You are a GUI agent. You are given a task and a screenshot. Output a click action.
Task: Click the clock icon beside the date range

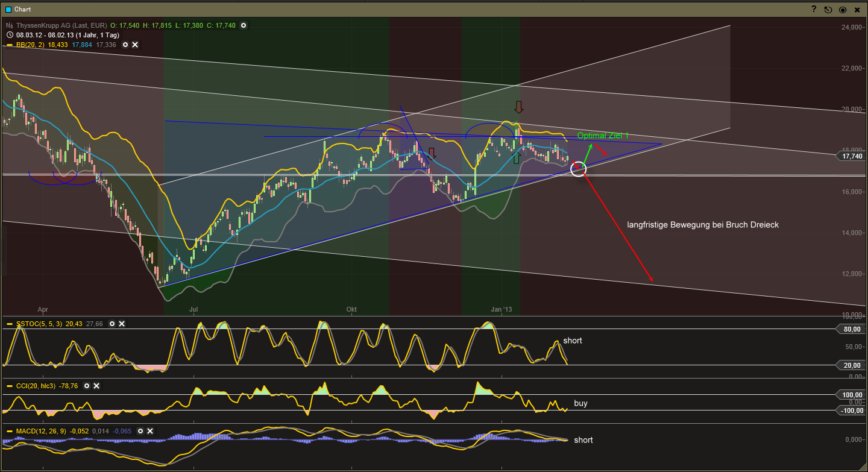click(x=10, y=35)
